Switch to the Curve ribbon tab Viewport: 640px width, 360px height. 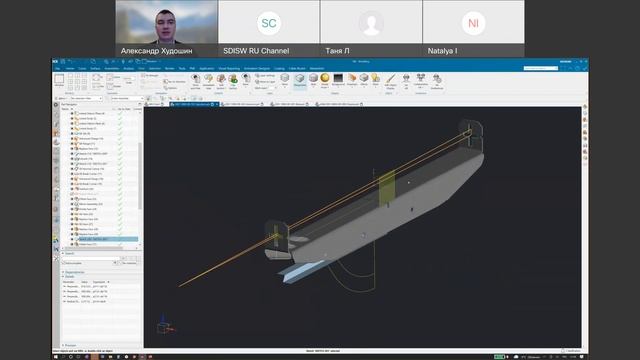(82, 69)
